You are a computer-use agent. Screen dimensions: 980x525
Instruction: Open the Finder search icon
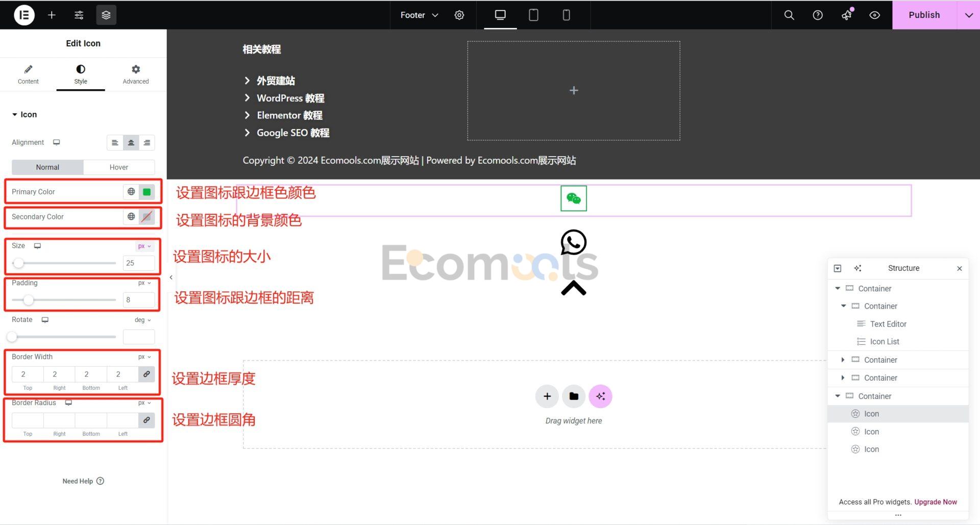789,15
